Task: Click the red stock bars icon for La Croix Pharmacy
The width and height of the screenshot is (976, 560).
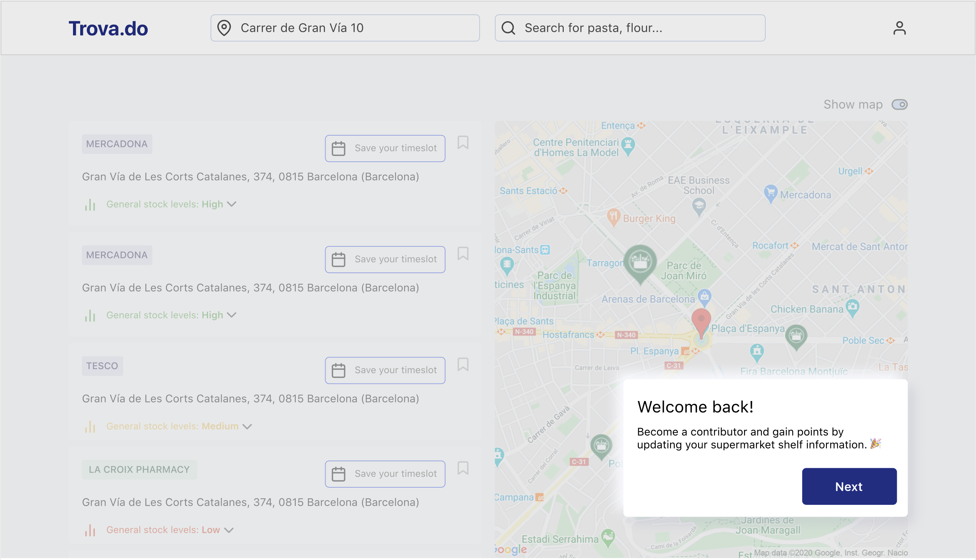Action: [90, 531]
